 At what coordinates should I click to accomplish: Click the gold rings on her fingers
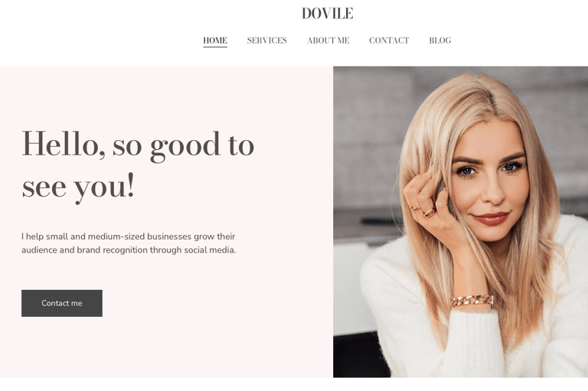click(x=423, y=211)
